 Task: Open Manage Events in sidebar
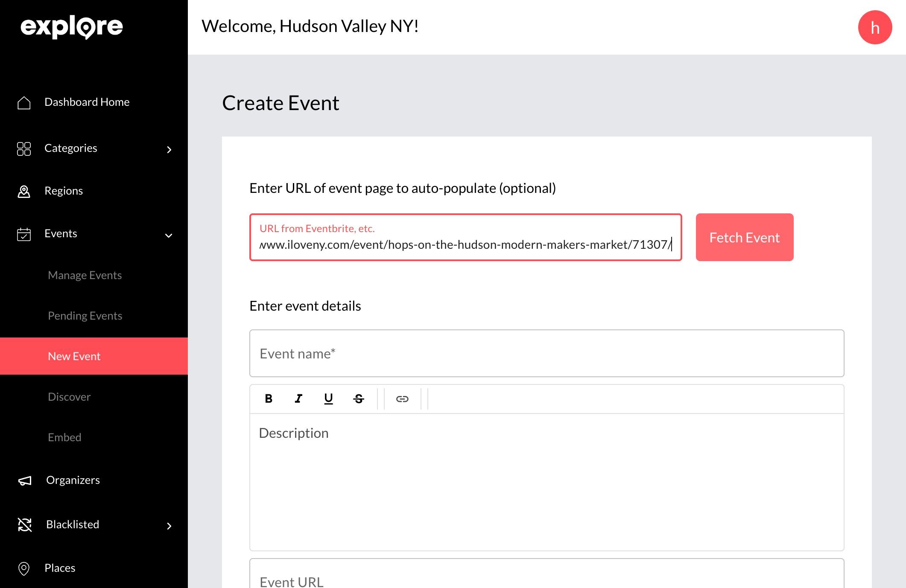pos(85,275)
